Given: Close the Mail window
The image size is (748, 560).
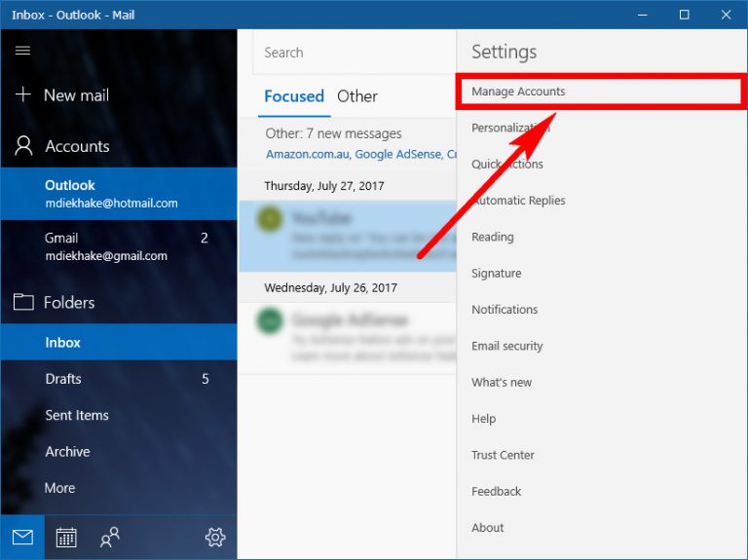Looking at the screenshot, I should coord(726,15).
